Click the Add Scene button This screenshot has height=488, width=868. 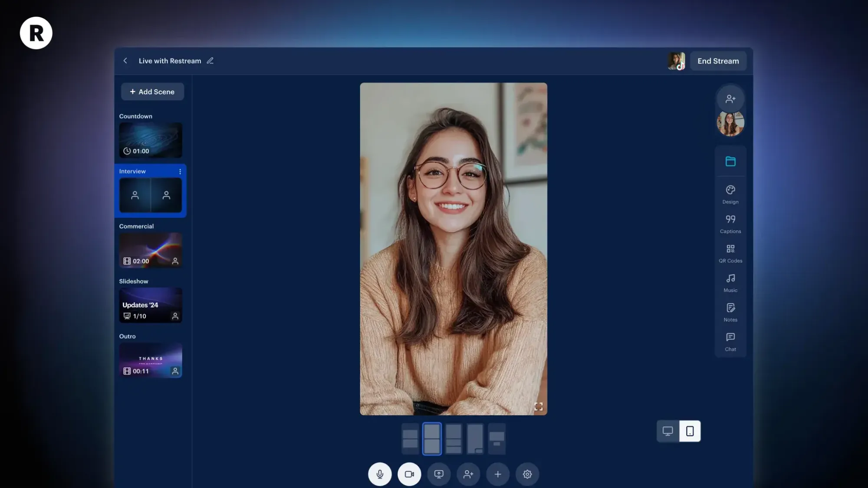[152, 92]
